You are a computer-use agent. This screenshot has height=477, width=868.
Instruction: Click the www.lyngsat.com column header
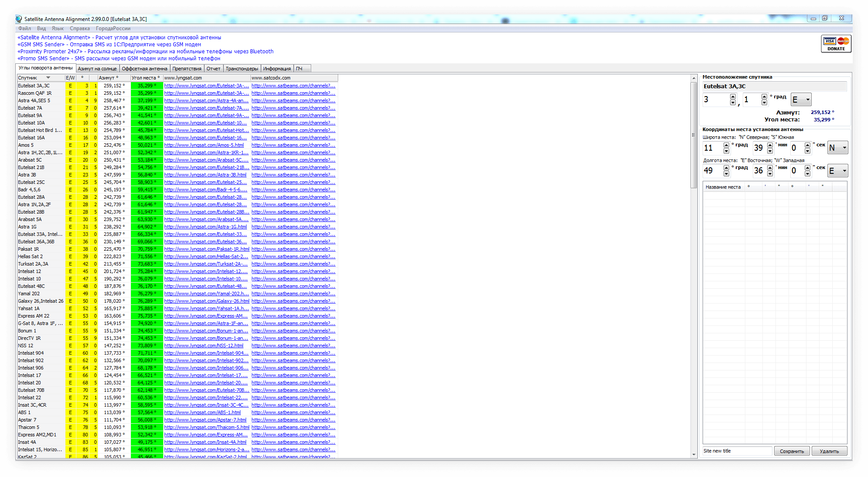coord(207,78)
